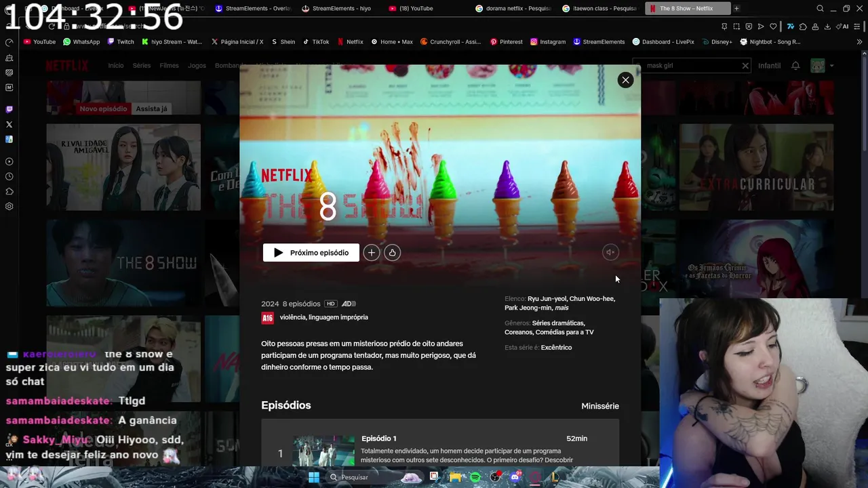
Task: Open the YouTube bookmark
Action: point(39,41)
